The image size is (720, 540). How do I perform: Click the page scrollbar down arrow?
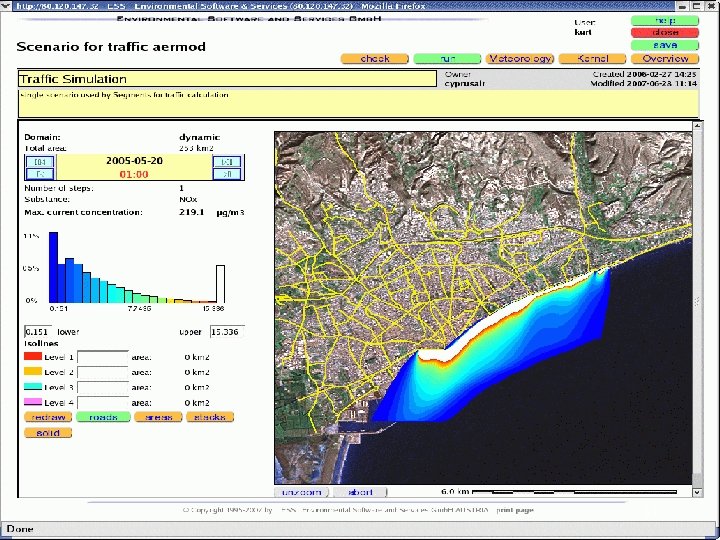[698, 492]
